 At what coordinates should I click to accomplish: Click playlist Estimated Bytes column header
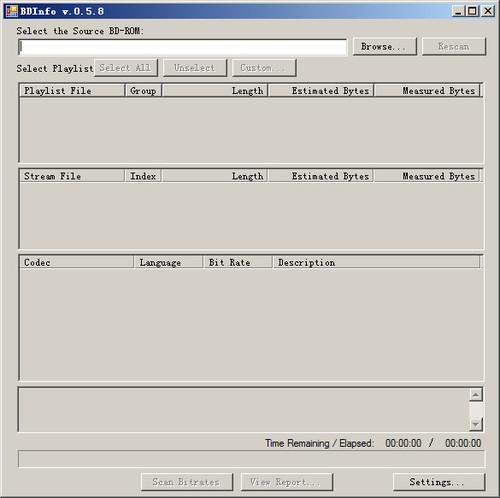(x=321, y=90)
